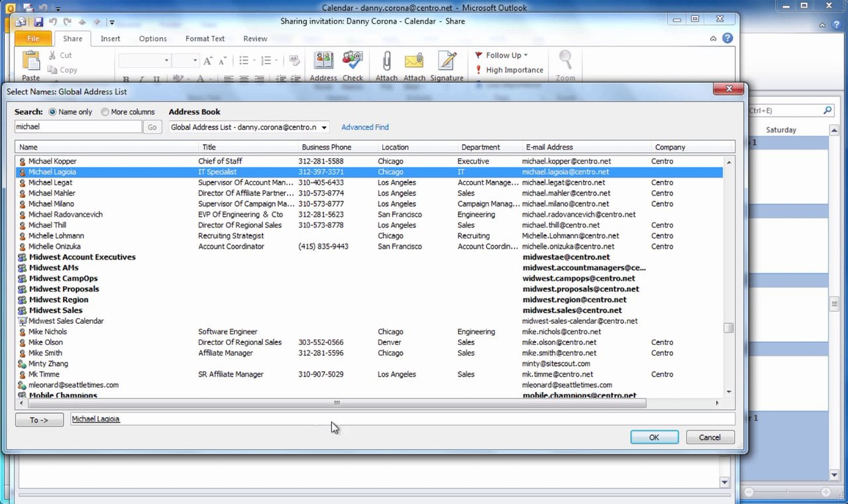848x504 pixels.
Task: Select Mk Timme in the list
Action: (x=369, y=374)
